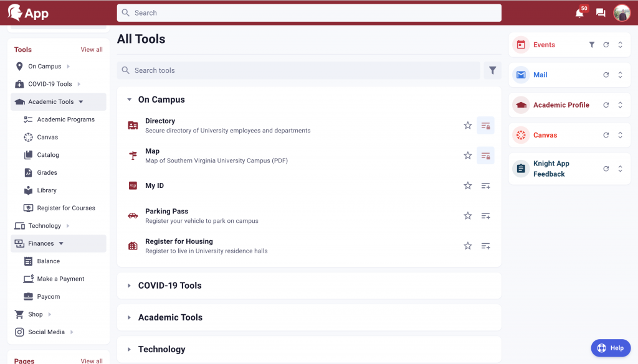The image size is (638, 364).
Task: Open the notifications bell icon
Action: [579, 13]
